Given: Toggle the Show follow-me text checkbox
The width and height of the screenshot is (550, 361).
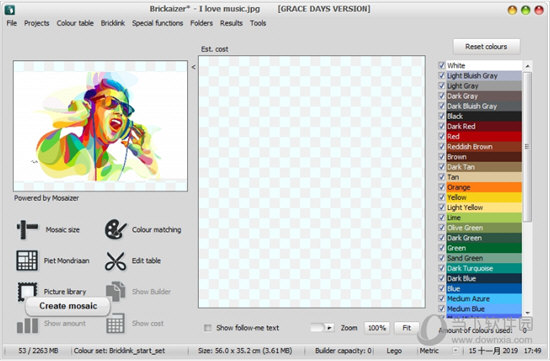Looking at the screenshot, I should click(208, 328).
